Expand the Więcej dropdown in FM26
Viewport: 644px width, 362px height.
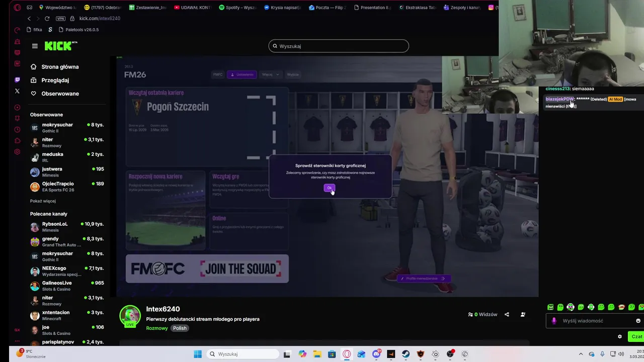[x=270, y=74]
